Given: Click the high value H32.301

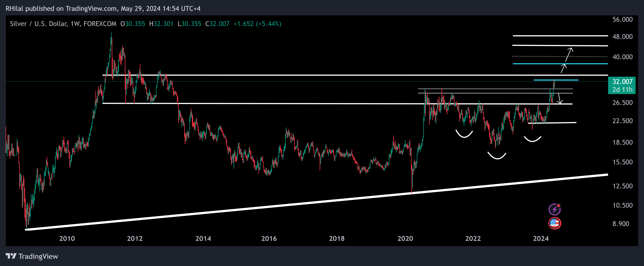Looking at the screenshot, I should point(161,24).
